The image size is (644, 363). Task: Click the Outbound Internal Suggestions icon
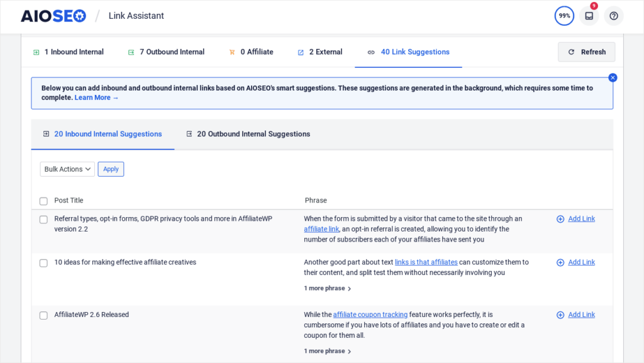pos(189,134)
